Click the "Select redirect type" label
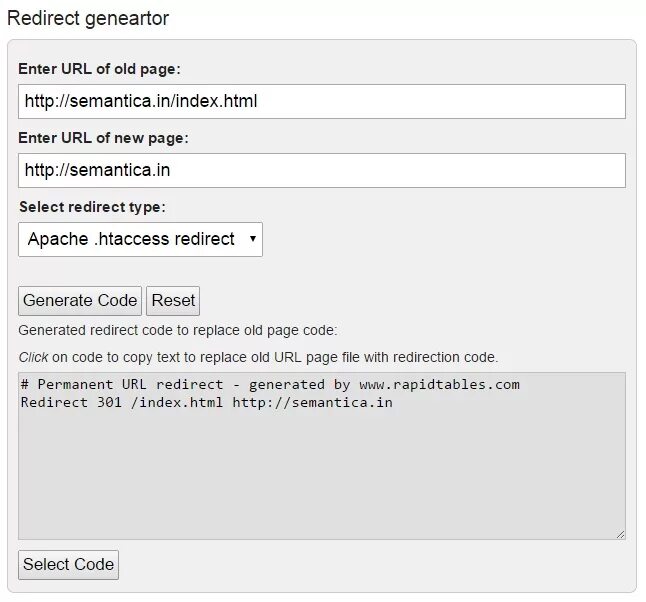This screenshot has width=646, height=602. 92,207
